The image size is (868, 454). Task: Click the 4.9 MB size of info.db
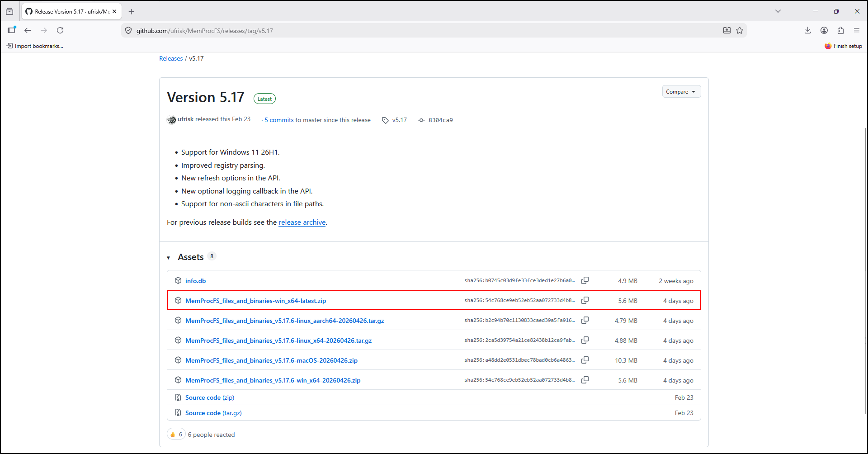tap(627, 281)
